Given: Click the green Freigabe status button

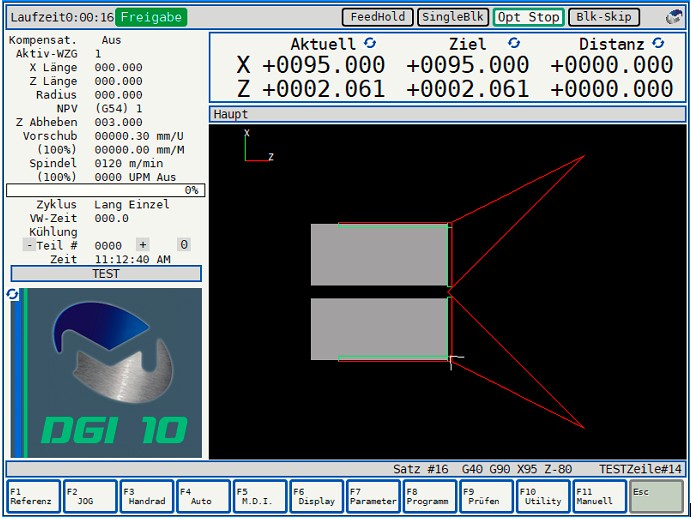Looking at the screenshot, I should point(151,17).
